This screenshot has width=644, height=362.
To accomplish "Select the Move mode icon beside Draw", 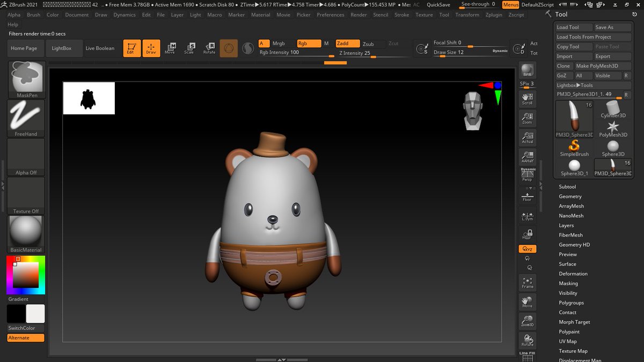I will pyautogui.click(x=170, y=48).
